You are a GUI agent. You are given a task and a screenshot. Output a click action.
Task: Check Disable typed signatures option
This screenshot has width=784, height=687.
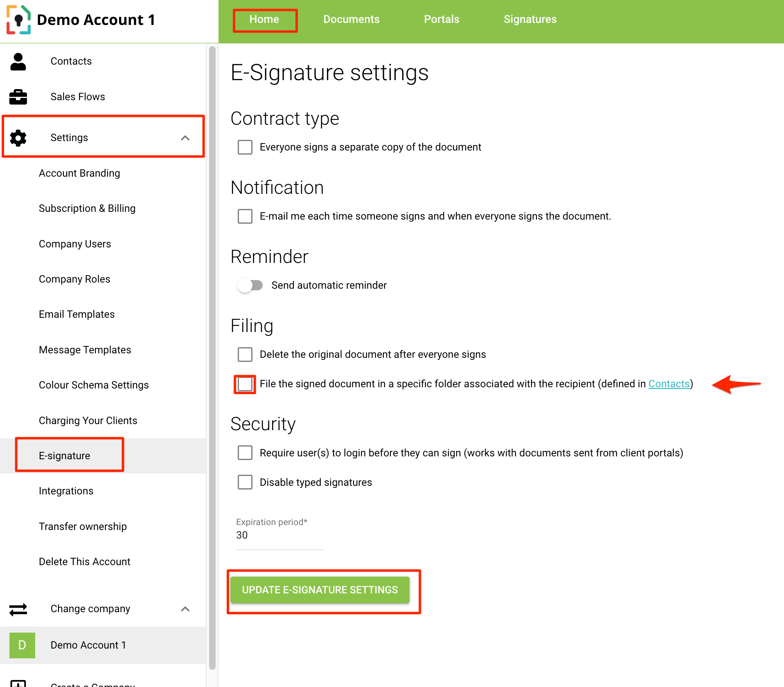coord(245,483)
